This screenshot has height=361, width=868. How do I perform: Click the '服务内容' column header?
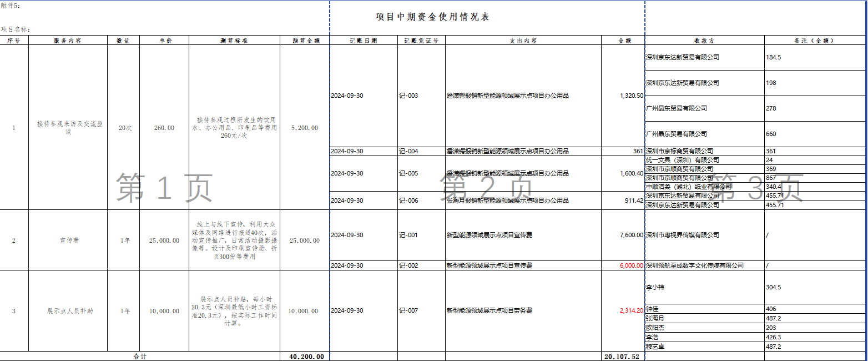68,41
